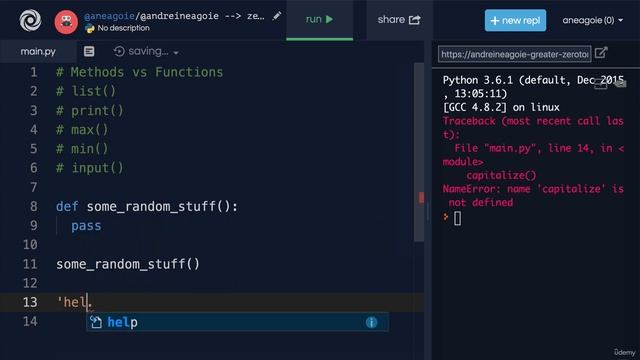640x360 pixels.
Task: Click the editor vertical scrollbar
Action: click(419, 152)
